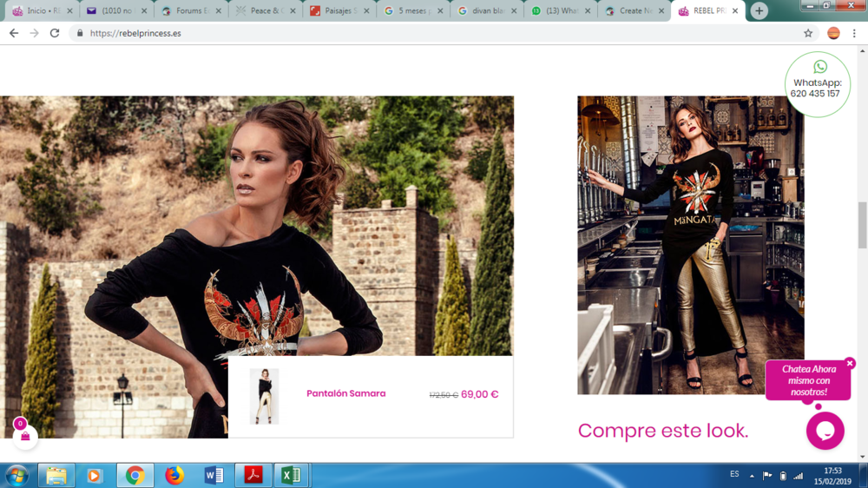
Task: Open the Windows Start menu
Action: pyautogui.click(x=17, y=475)
